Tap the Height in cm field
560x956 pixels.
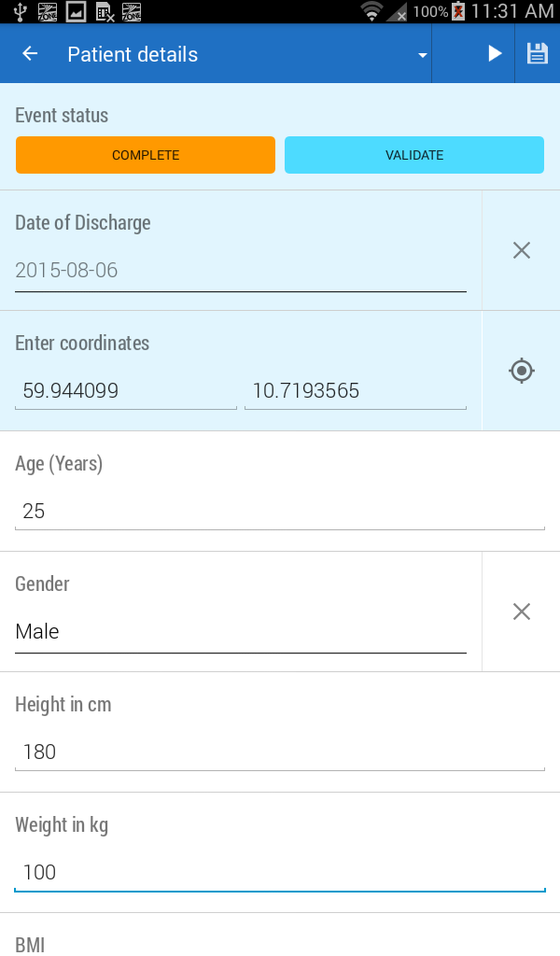[x=279, y=752]
